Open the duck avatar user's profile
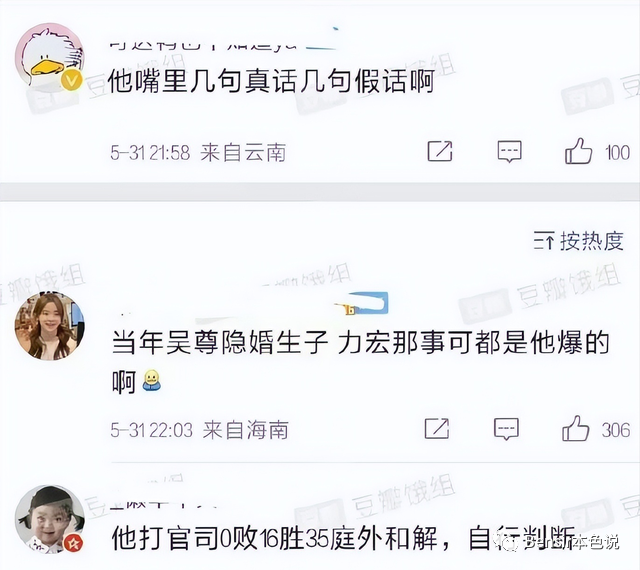 (x=49, y=56)
